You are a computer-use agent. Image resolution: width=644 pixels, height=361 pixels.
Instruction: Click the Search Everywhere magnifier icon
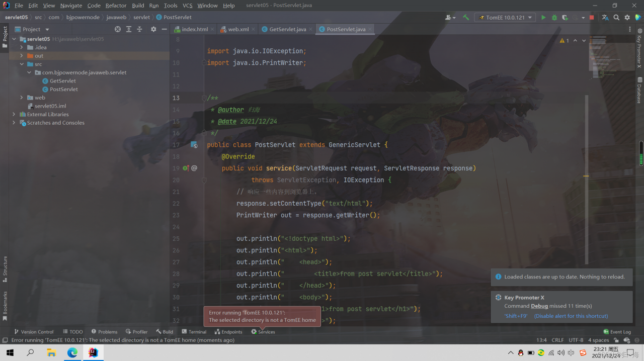click(616, 18)
